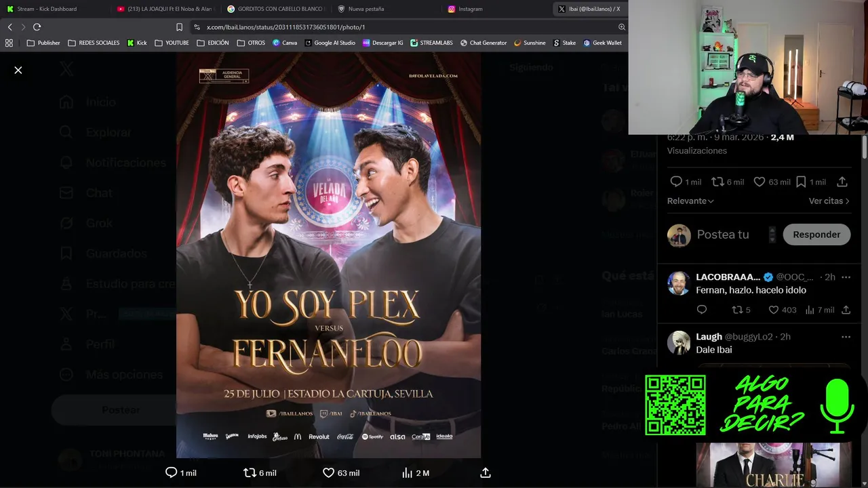868x488 pixels.
Task: Share icon under the photo
Action: click(x=486, y=472)
